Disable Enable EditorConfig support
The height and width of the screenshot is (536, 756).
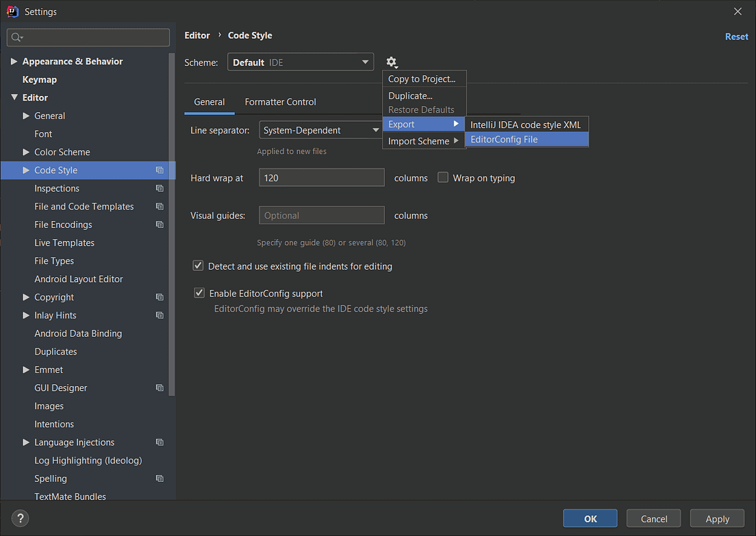[199, 292]
